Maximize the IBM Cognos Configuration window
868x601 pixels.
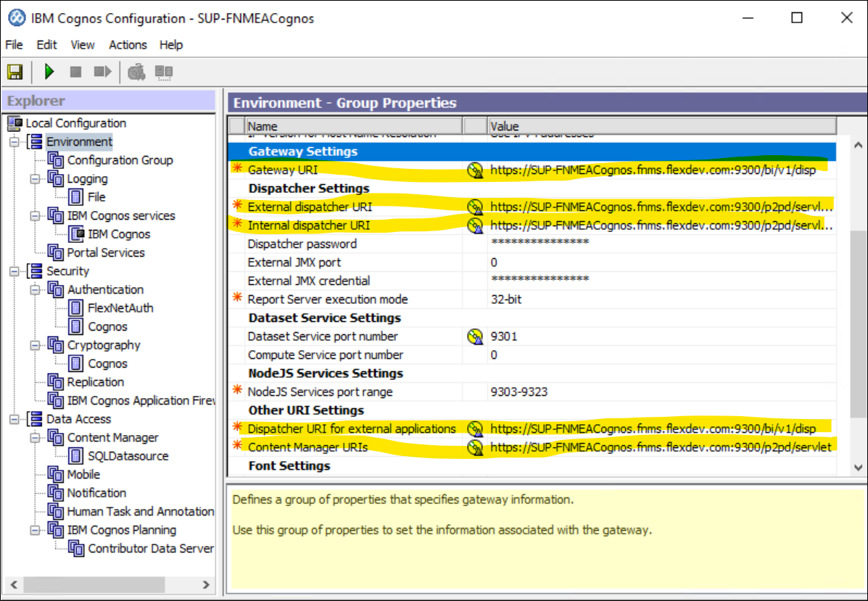[797, 18]
